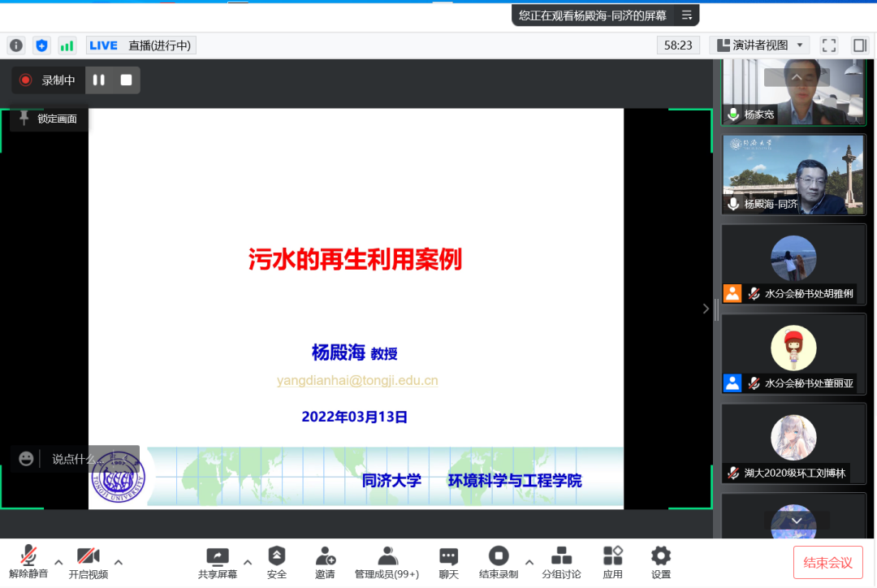Select 杨家宽 video thumbnail
Viewport: 877px width, 588px height.
(x=793, y=92)
